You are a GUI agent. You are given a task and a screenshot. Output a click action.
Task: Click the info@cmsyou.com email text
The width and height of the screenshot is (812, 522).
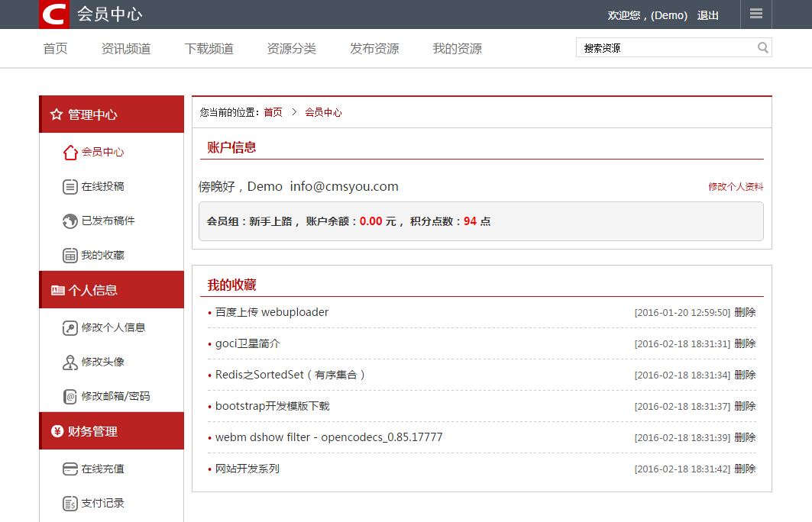344,186
